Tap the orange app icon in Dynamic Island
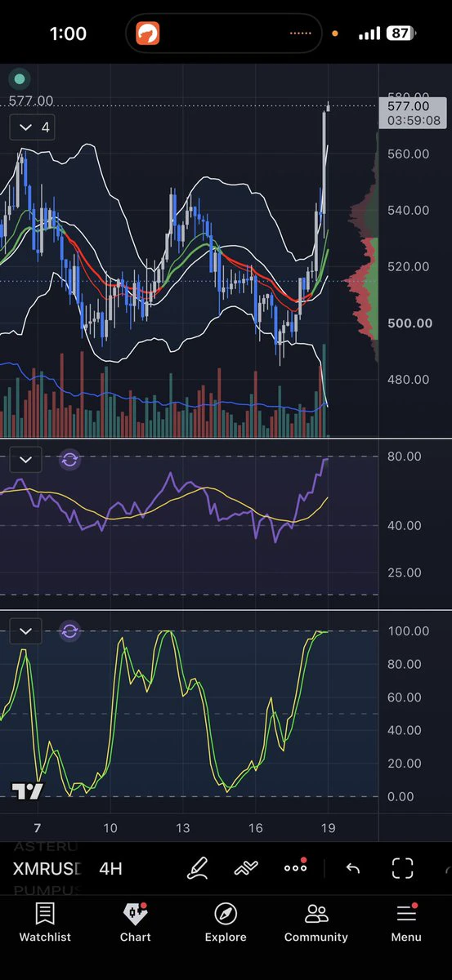 tap(148, 33)
